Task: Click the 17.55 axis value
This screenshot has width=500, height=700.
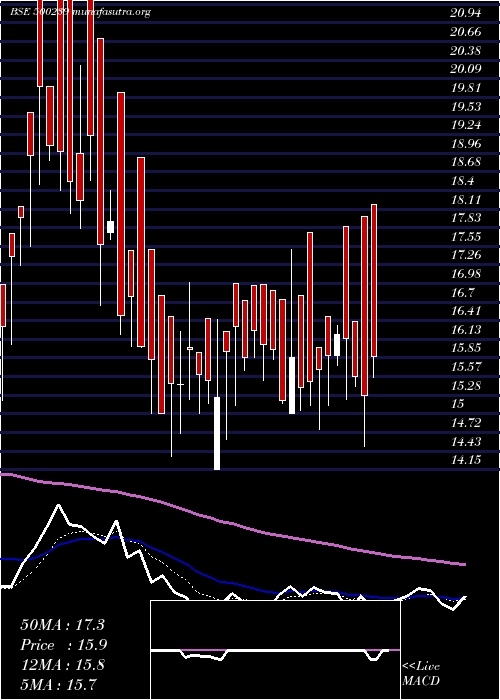Action: coord(466,236)
